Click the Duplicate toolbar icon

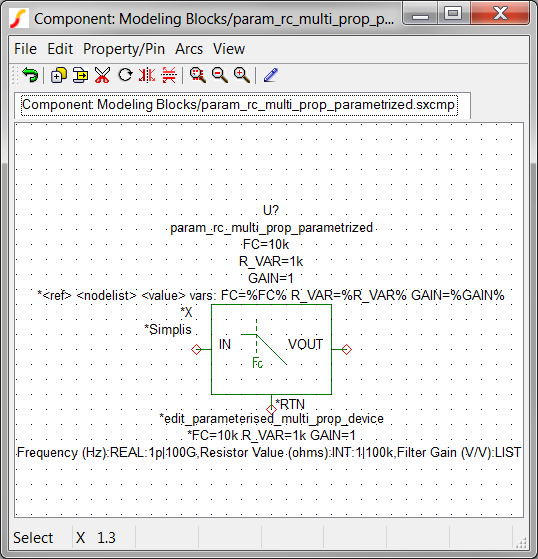(x=58, y=75)
